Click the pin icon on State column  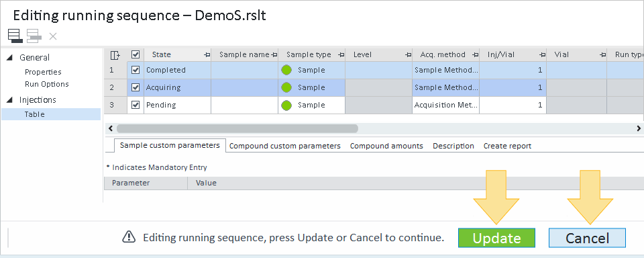pyautogui.click(x=207, y=54)
